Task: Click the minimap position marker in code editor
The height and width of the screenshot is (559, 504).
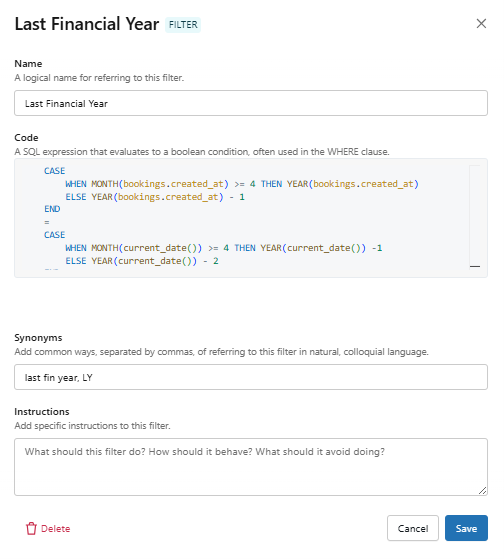Action: click(475, 266)
